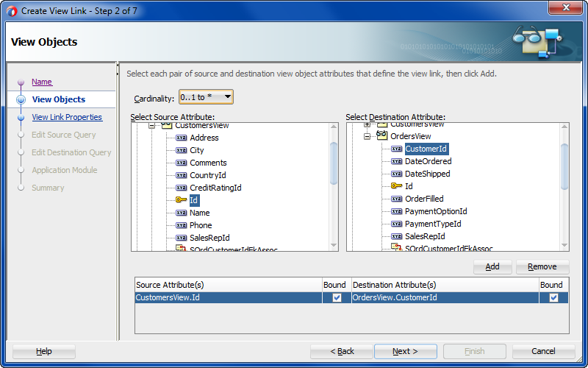
Task: Click the OrderFilled attribute icon
Action: (x=396, y=199)
